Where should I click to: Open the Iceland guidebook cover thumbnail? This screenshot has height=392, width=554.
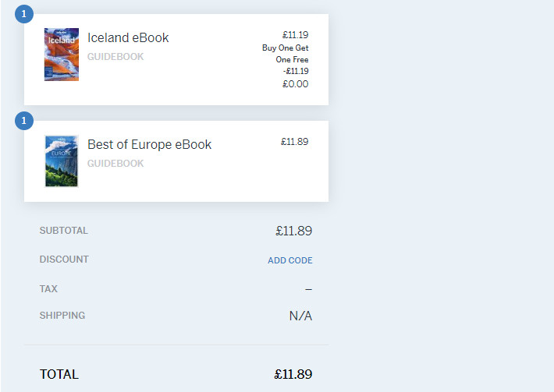(62, 55)
